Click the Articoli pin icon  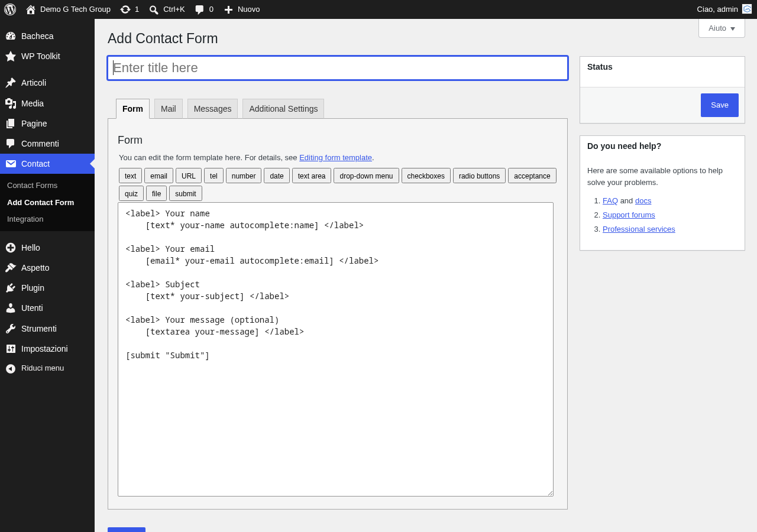(x=11, y=83)
